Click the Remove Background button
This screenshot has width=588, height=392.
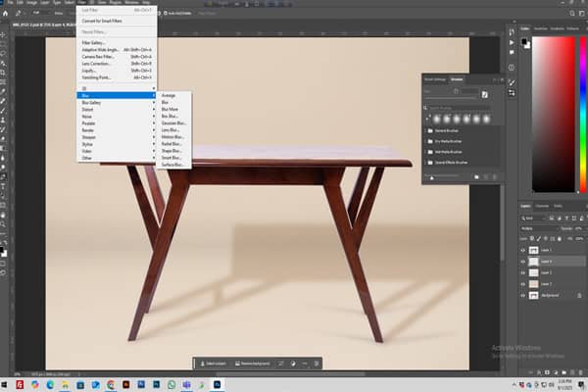coord(253,364)
